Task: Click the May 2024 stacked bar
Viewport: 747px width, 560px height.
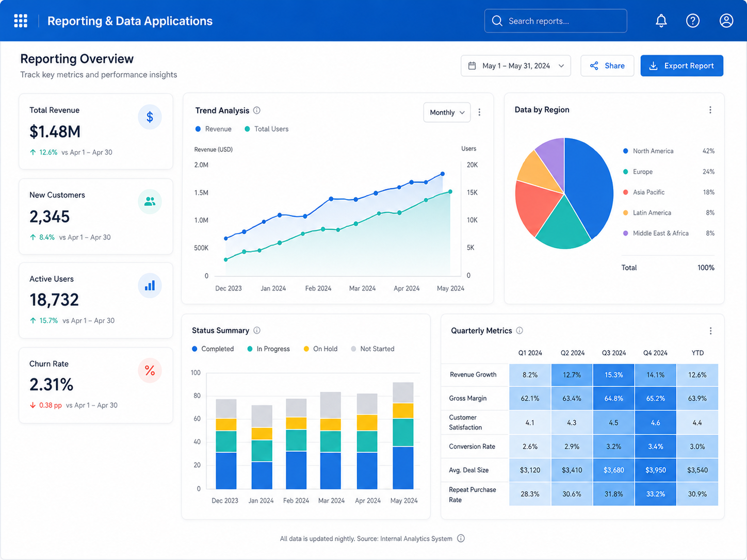Action: tap(403, 436)
